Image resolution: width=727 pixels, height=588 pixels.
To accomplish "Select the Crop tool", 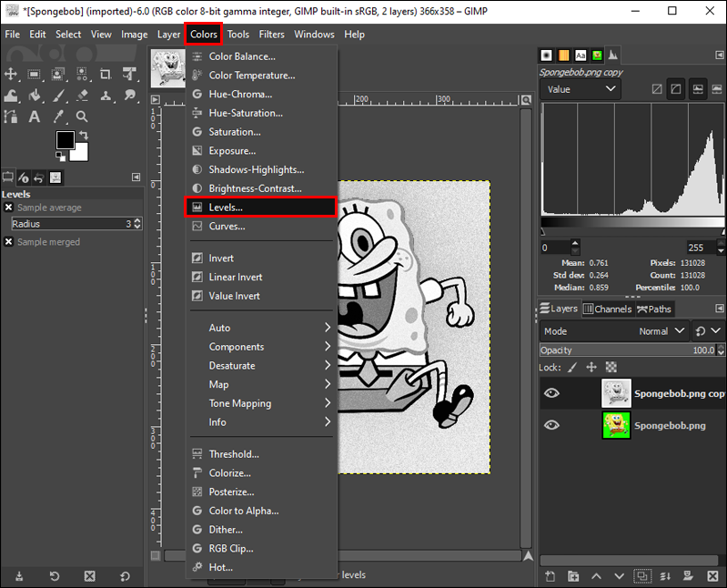I will pos(106,75).
